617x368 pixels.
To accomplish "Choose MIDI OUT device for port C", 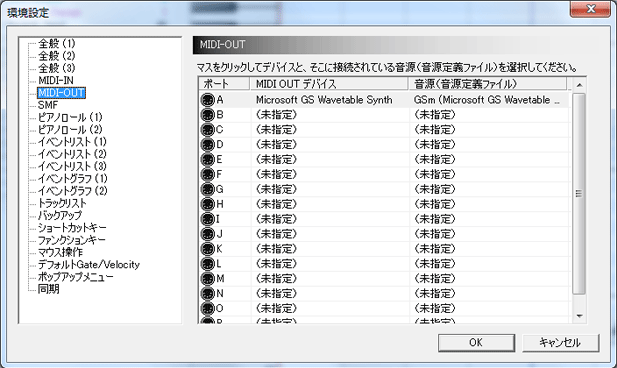I will [330, 130].
